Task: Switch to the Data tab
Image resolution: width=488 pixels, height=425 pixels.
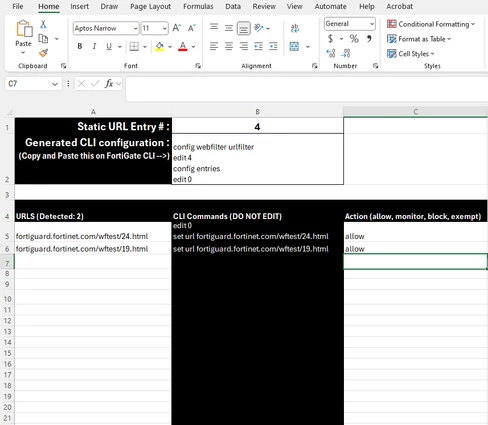Action: pos(233,6)
